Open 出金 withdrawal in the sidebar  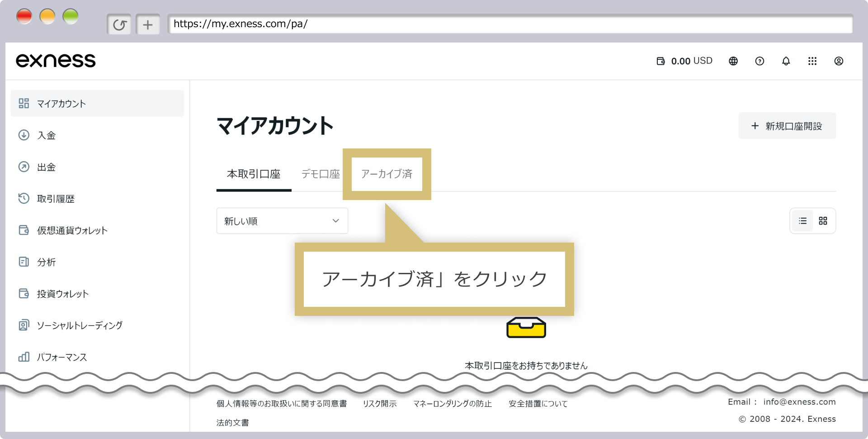coord(97,167)
